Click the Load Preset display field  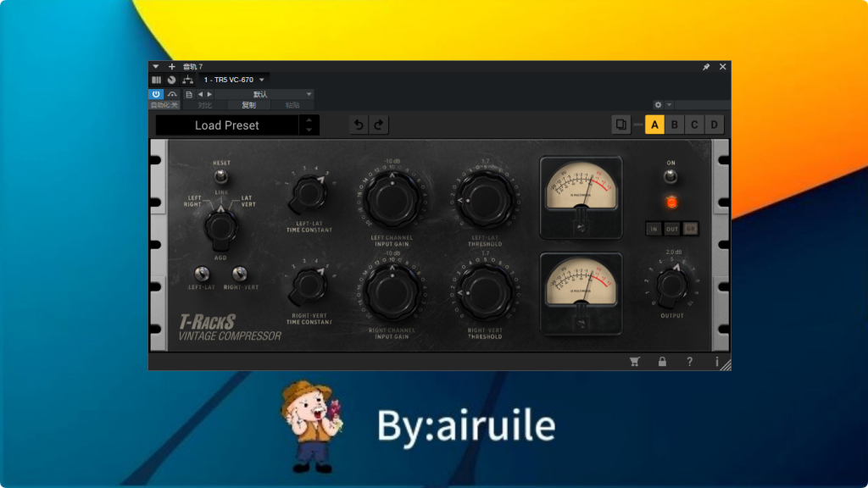(x=227, y=125)
